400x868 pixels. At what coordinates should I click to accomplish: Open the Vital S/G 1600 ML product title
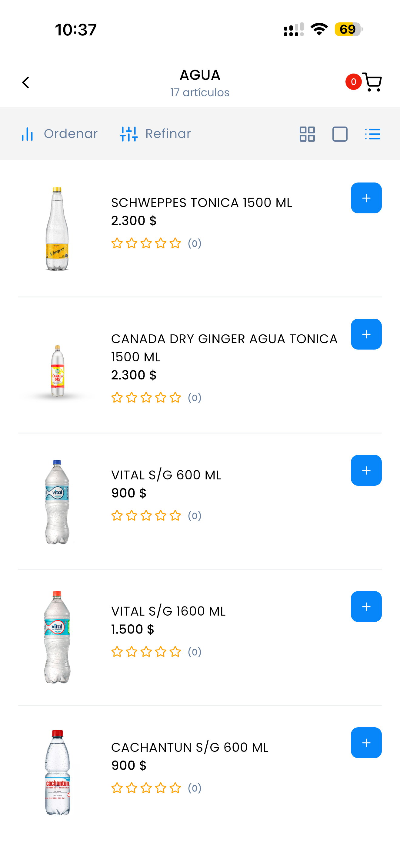point(168,611)
